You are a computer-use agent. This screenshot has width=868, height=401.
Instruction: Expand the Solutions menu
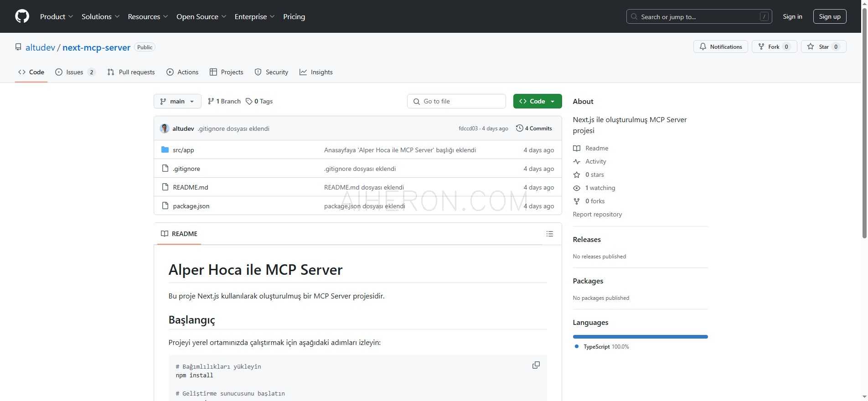[101, 16]
